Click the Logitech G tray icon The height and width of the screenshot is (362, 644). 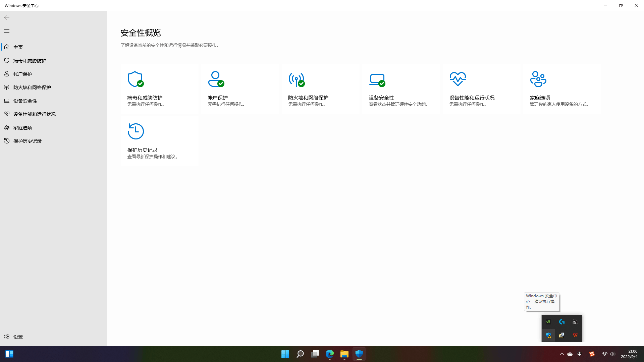click(562, 322)
